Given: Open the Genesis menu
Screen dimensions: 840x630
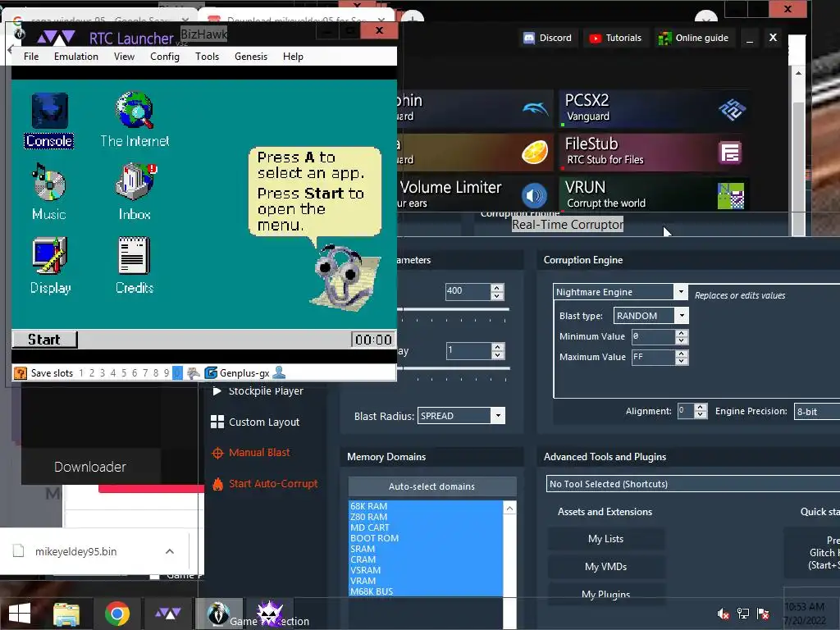Looking at the screenshot, I should (251, 57).
